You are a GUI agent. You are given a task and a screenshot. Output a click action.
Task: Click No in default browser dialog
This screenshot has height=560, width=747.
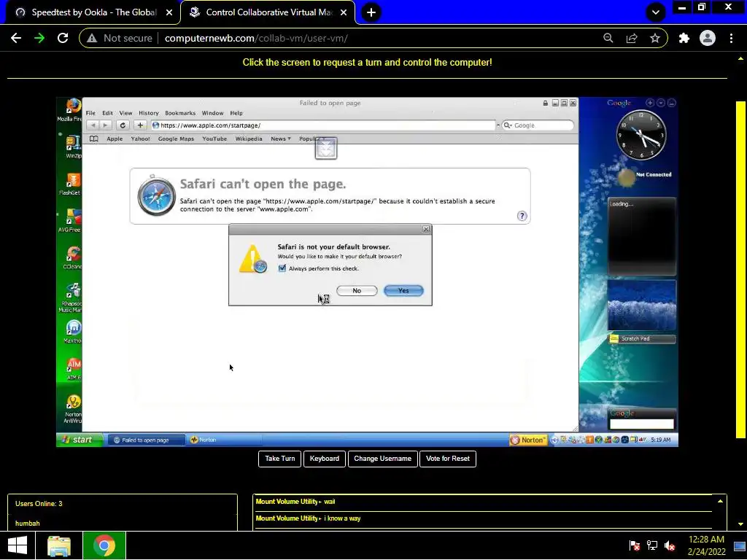[x=357, y=290]
